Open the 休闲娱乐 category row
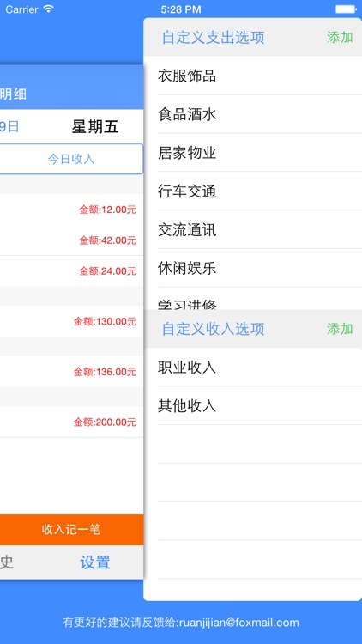 click(x=253, y=269)
